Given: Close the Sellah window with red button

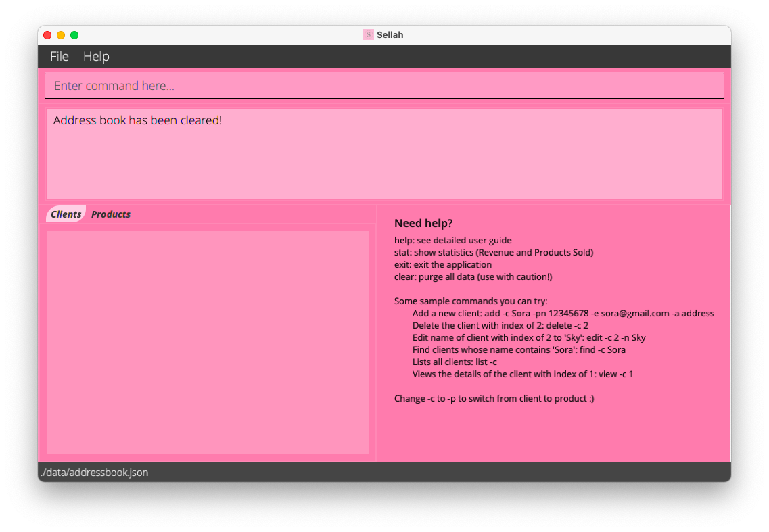Looking at the screenshot, I should (47, 35).
